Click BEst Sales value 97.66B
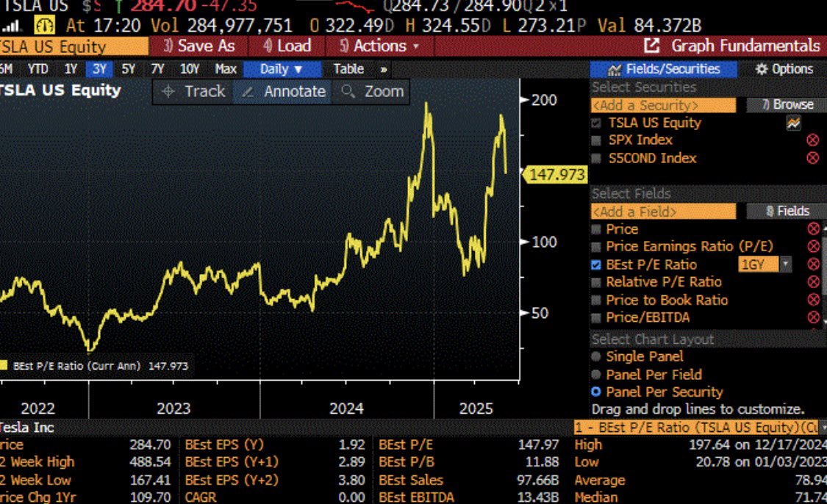The height and width of the screenshot is (504, 827). pos(537,480)
